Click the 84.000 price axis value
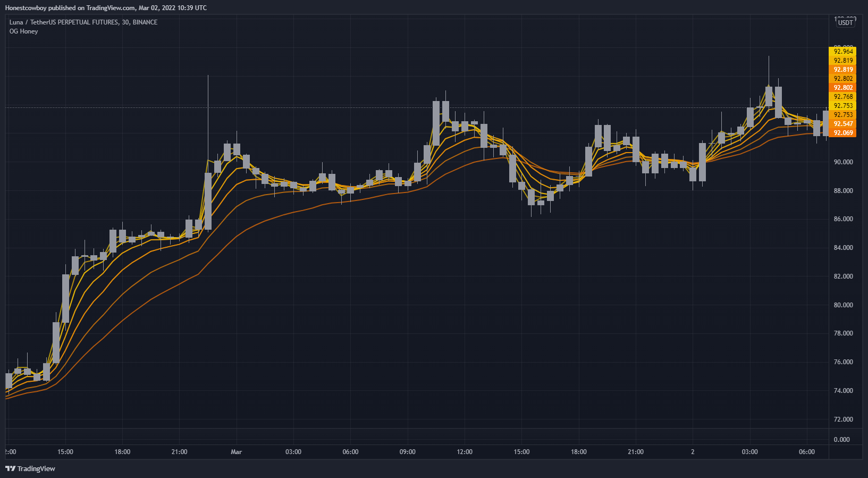868x478 pixels. [x=844, y=248]
